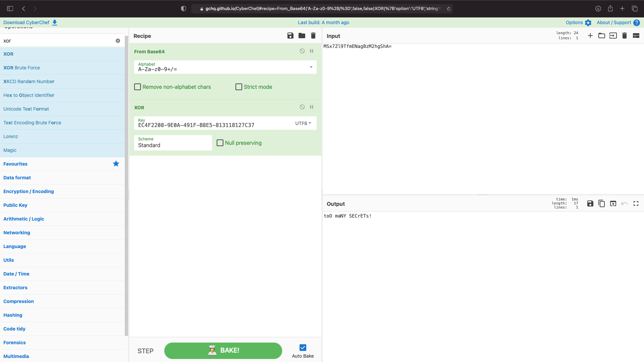Clear the recipe with the trash icon

313,36
